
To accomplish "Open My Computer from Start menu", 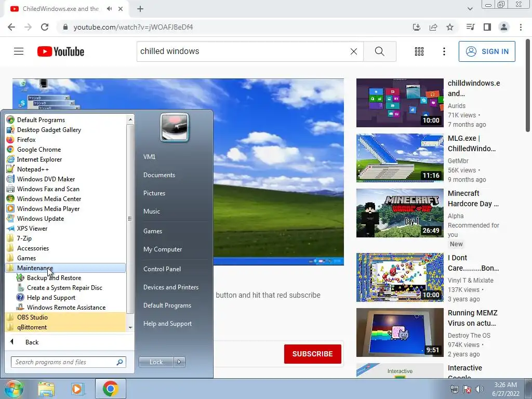I will click(163, 249).
